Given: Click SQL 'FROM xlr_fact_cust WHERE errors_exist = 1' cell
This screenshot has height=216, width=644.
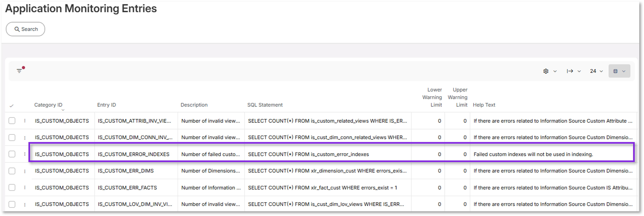Looking at the screenshot, I should tap(322, 188).
